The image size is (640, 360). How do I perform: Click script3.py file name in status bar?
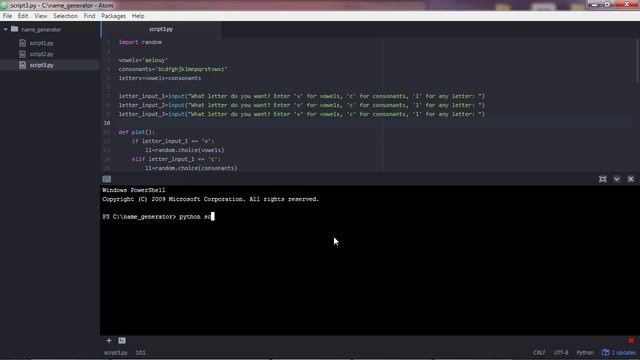116,352
